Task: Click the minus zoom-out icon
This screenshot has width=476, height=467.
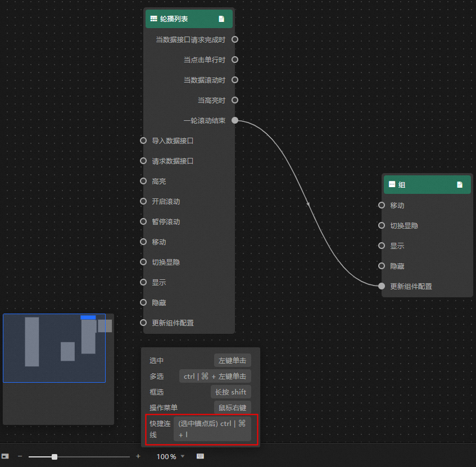Action: pyautogui.click(x=20, y=456)
